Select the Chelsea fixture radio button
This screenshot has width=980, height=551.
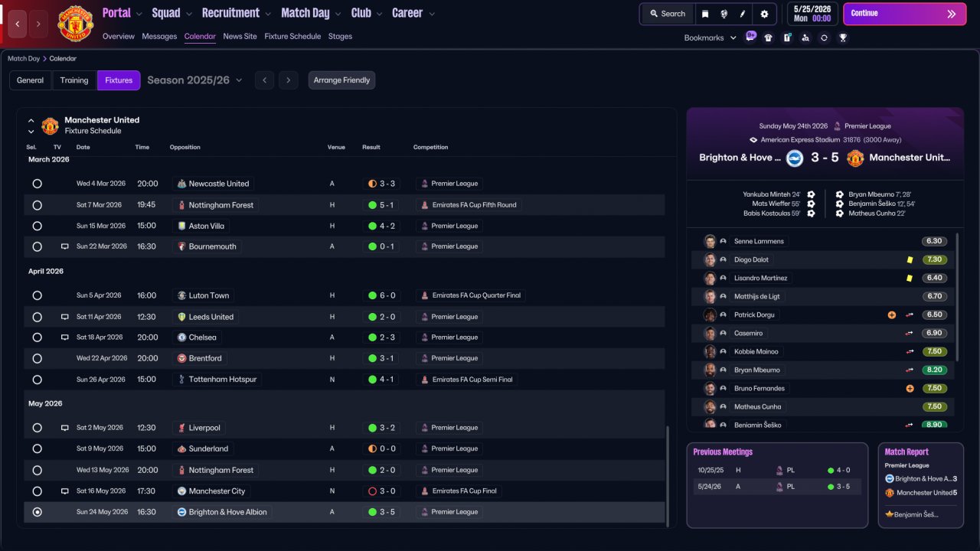(37, 337)
